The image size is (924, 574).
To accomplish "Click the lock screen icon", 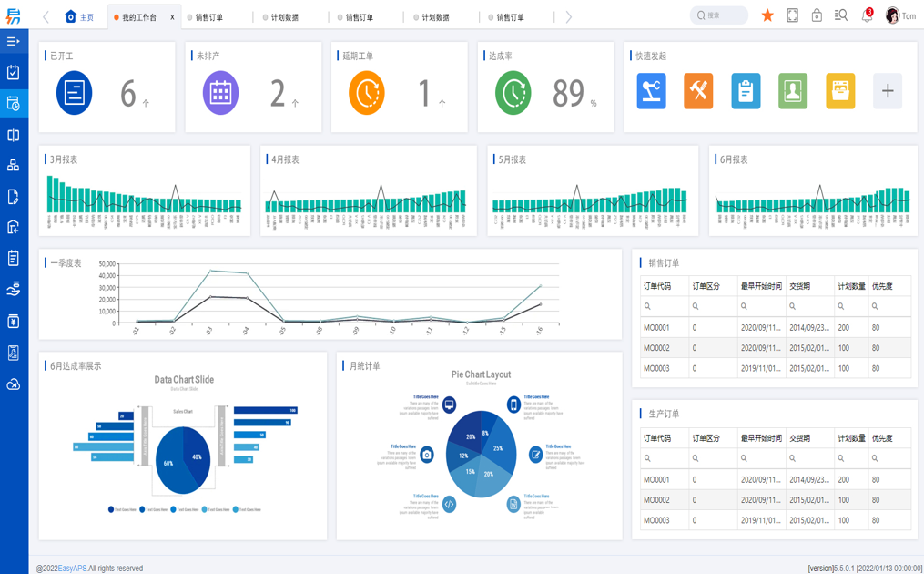I will [817, 15].
